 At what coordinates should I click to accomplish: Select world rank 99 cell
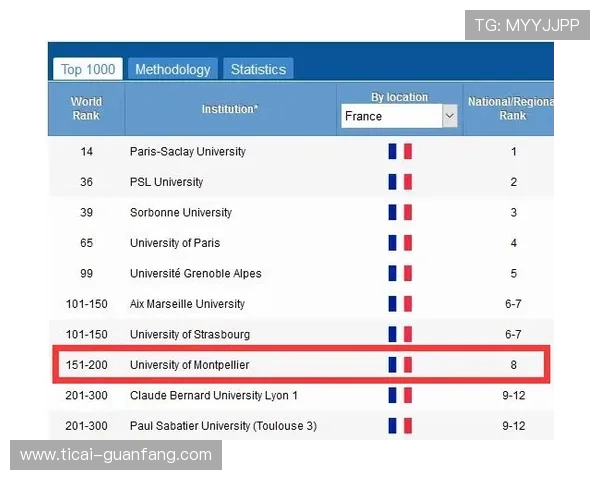(x=86, y=273)
